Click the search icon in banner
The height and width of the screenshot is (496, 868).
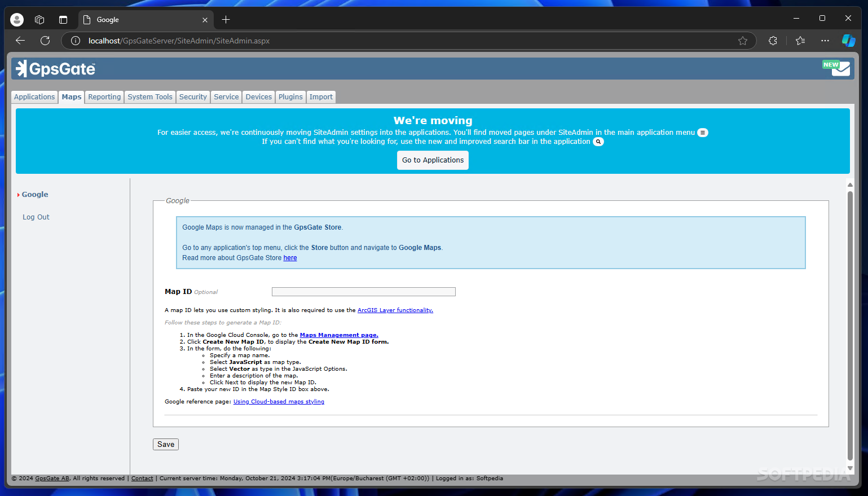(x=598, y=142)
